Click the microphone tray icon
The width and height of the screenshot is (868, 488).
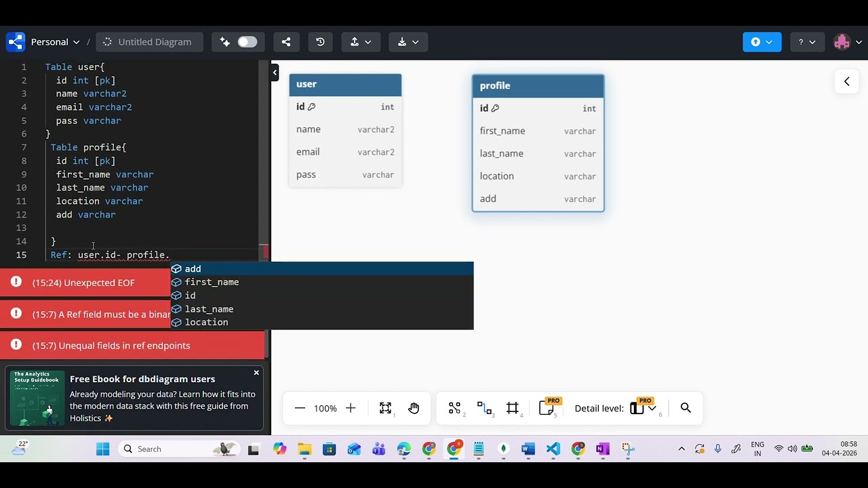click(717, 449)
